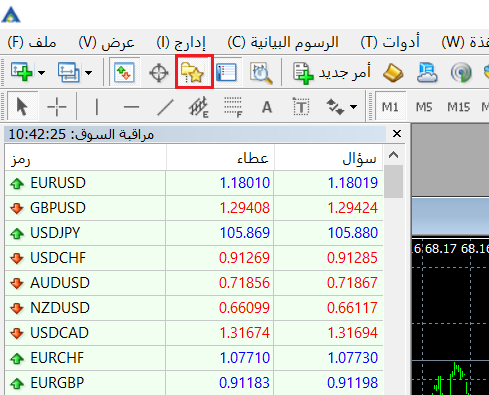Select the Trendline drawing tool
The image size is (489, 395).
pos(165,107)
